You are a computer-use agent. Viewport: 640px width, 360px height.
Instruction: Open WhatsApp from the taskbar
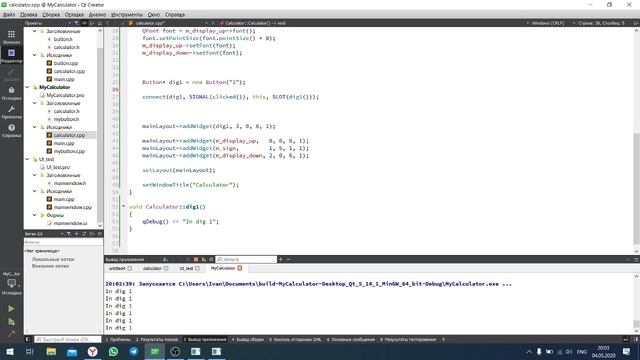(113, 351)
